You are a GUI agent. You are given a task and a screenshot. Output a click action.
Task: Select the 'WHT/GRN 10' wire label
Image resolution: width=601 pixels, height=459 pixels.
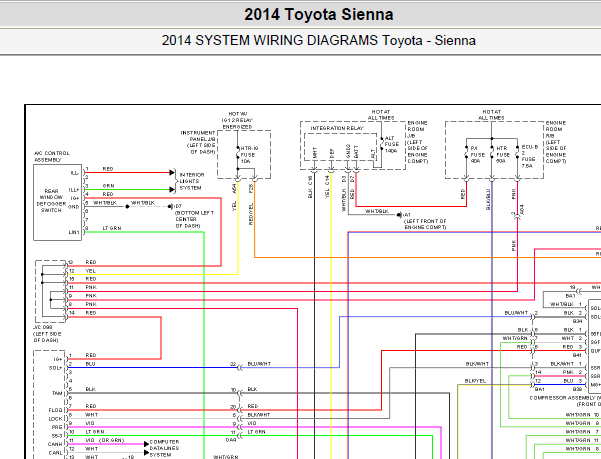pos(582,415)
